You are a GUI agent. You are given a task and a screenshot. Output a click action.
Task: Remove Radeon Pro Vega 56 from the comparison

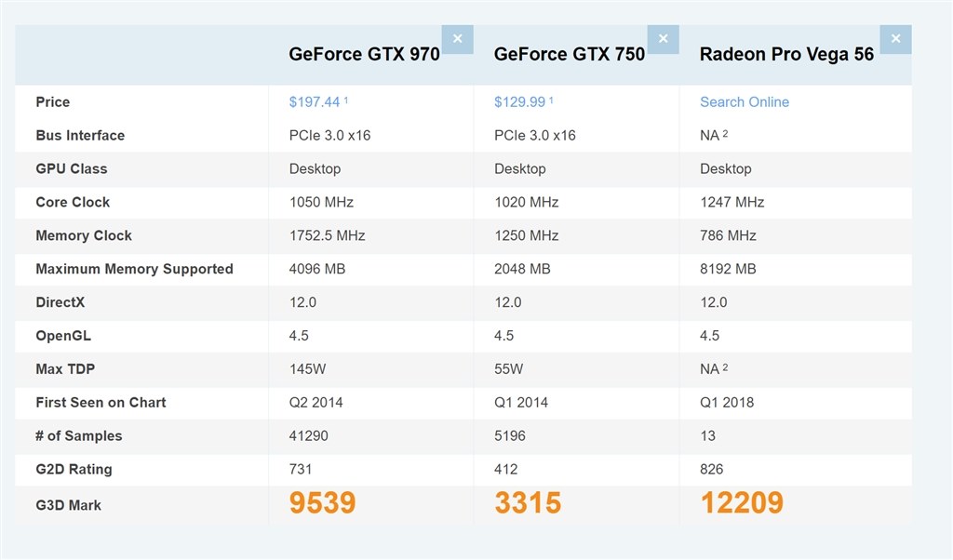coord(895,39)
